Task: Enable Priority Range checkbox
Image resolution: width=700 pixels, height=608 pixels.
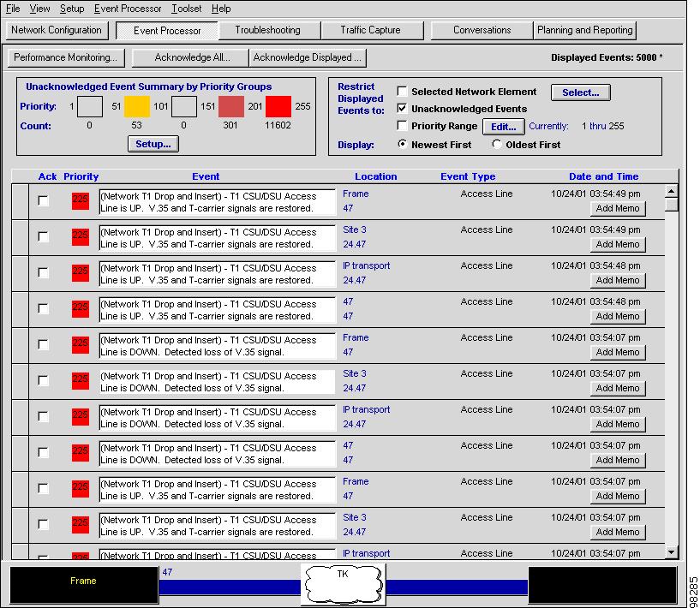Action: coord(402,126)
